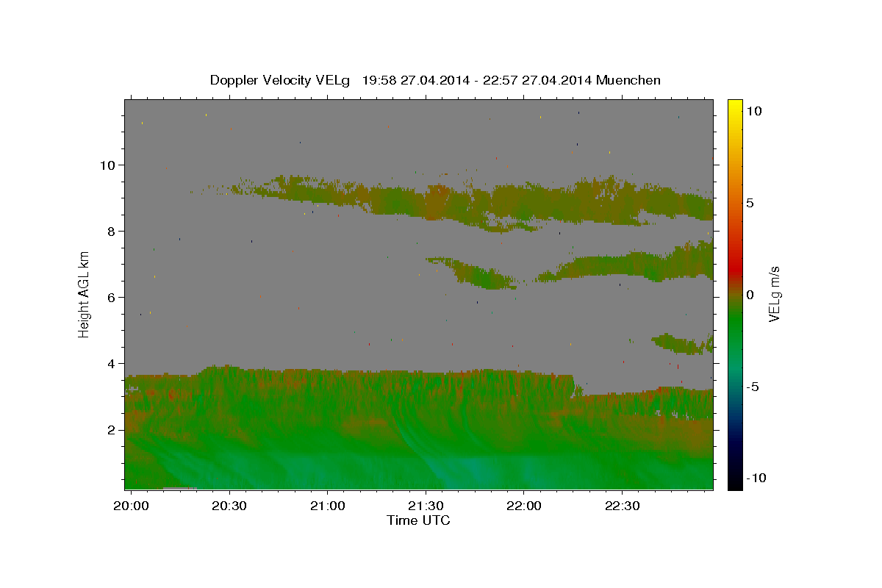This screenshot has height=588, width=882.
Task: Click the 20:00 time tick label
Action: [x=131, y=507]
